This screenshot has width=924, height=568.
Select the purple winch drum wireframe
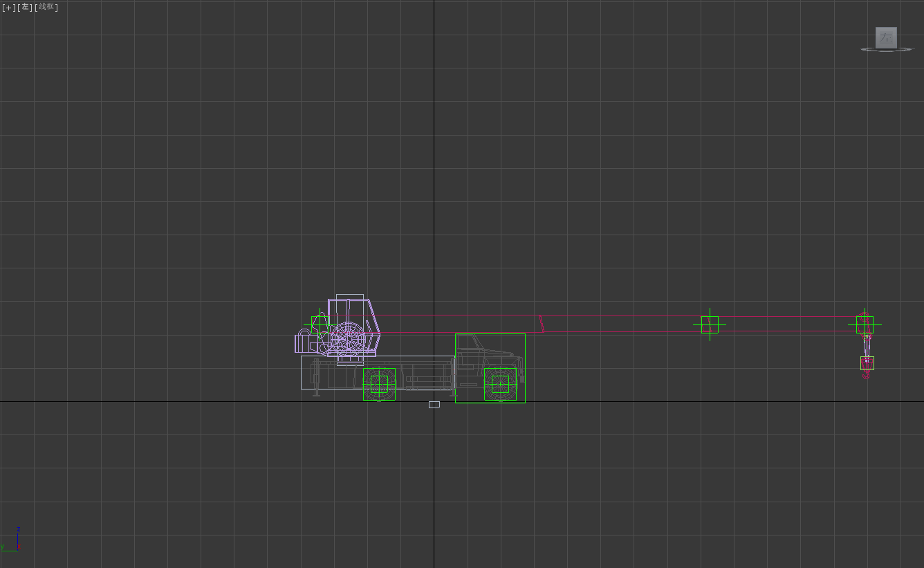[348, 338]
